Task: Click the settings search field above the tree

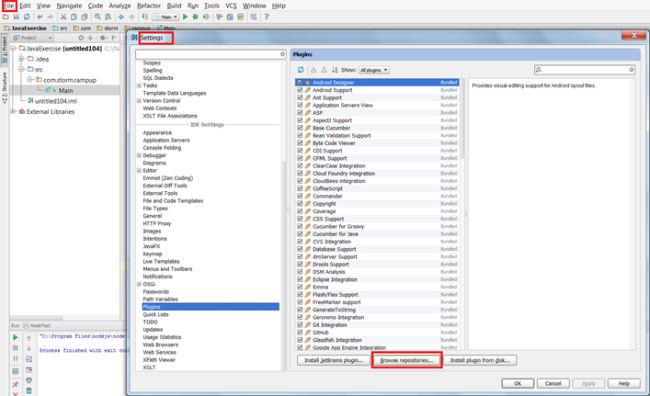Action: (211, 54)
